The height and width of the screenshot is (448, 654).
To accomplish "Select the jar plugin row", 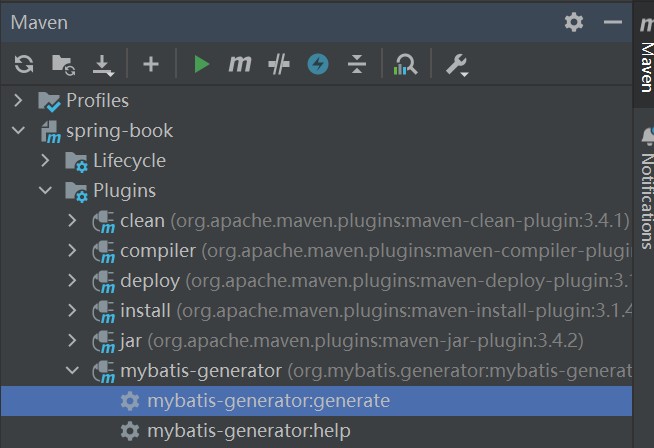I will (316, 341).
